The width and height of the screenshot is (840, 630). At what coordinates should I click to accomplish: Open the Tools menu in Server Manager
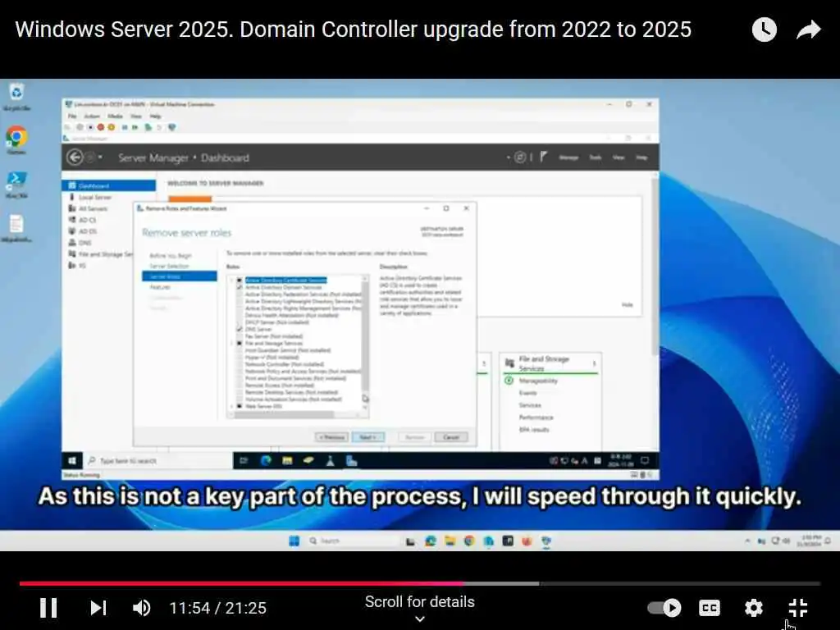point(596,157)
